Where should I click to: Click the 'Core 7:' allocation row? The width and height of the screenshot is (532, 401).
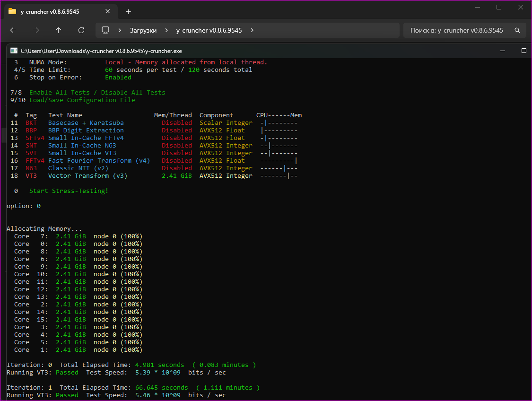[x=78, y=236]
